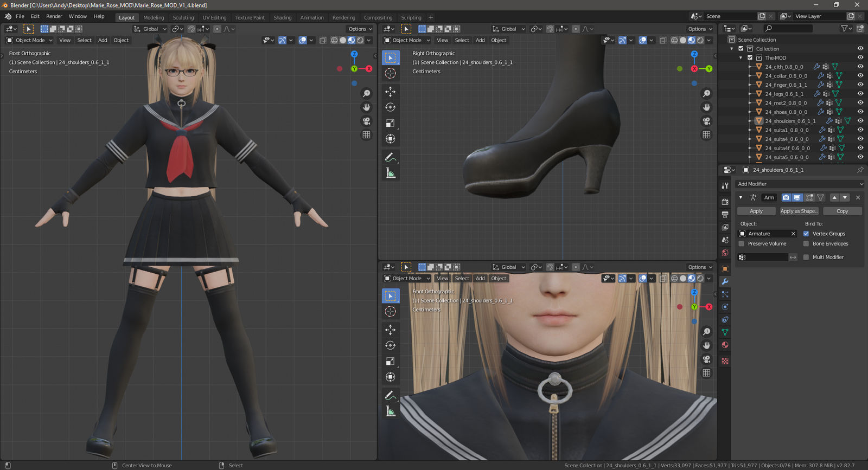
Task: Open Object Constraint properties tab
Action: [x=725, y=320]
